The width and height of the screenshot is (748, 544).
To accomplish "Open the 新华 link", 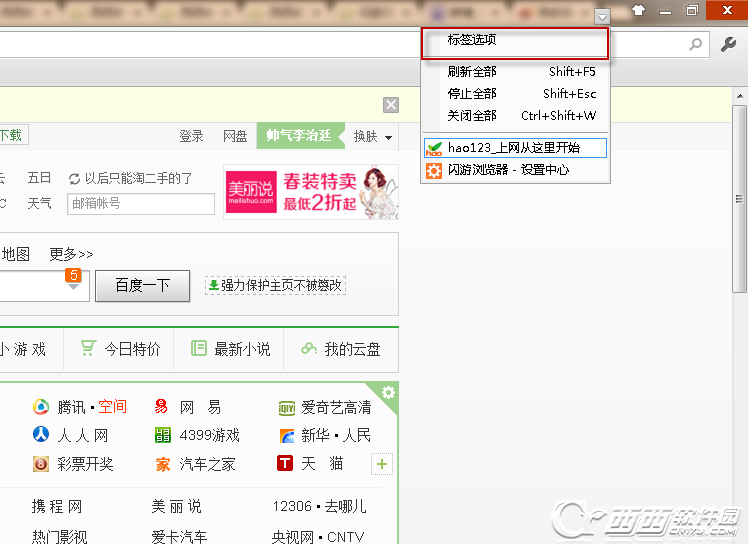I will pyautogui.click(x=315, y=435).
